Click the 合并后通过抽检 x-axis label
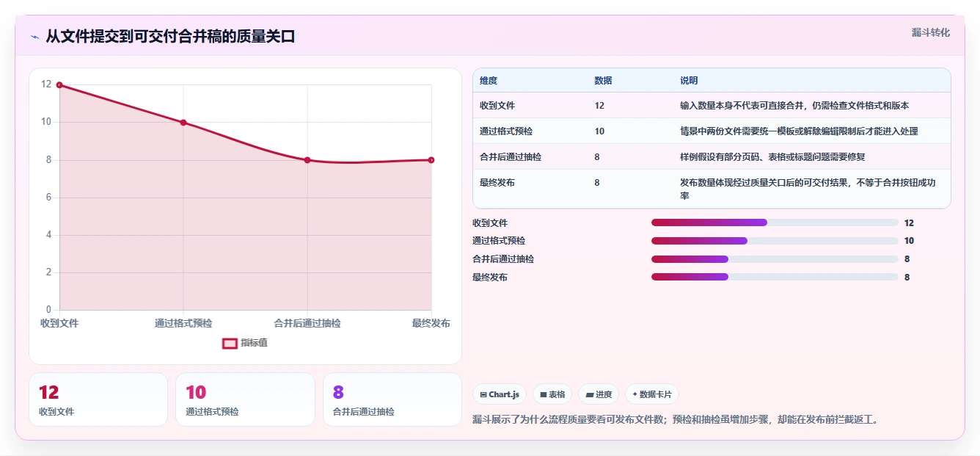Screen dimensions: 980x456 (307, 323)
